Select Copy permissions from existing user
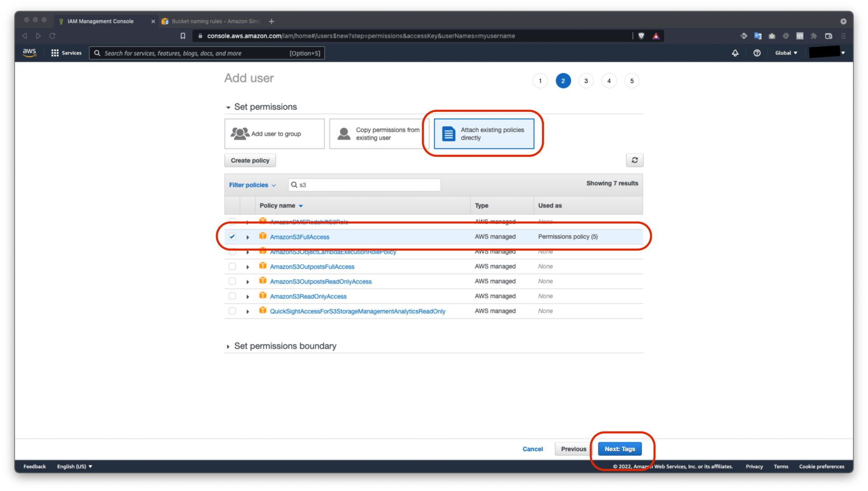 378,133
